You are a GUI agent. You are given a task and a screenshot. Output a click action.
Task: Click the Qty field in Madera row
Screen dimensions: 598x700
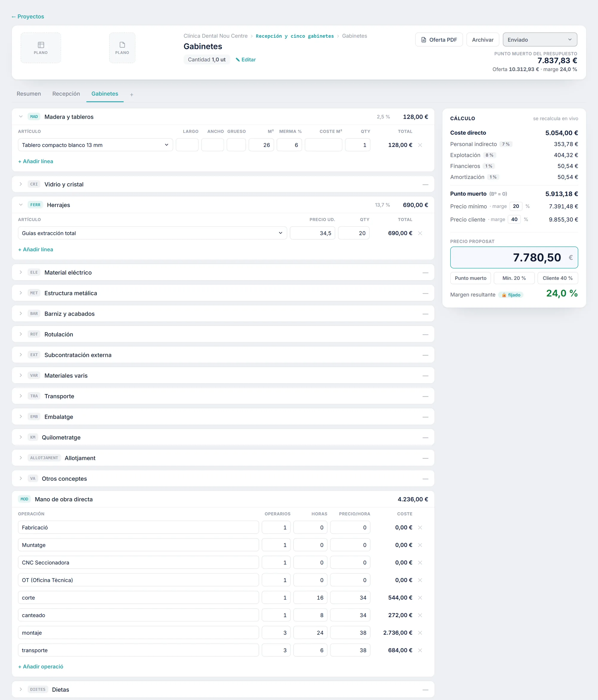tap(358, 145)
